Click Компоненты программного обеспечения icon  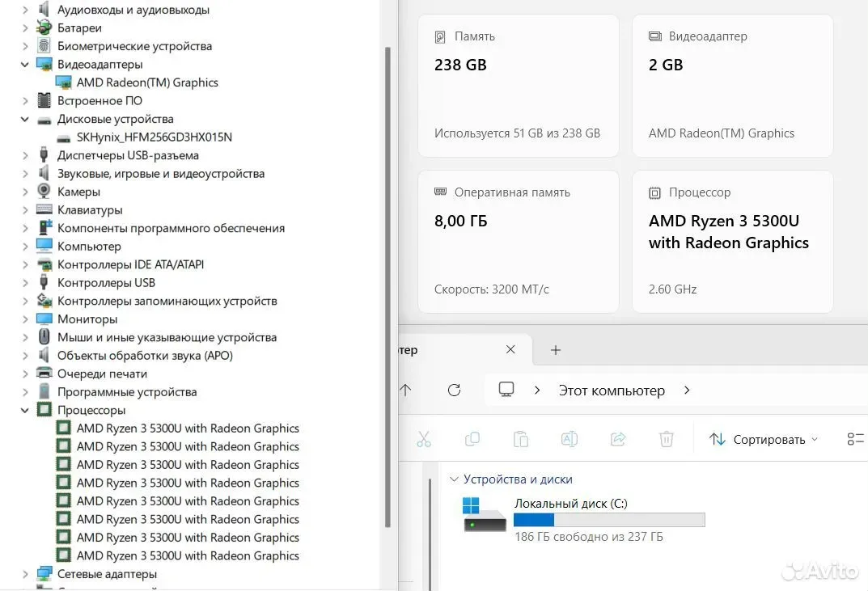(44, 227)
